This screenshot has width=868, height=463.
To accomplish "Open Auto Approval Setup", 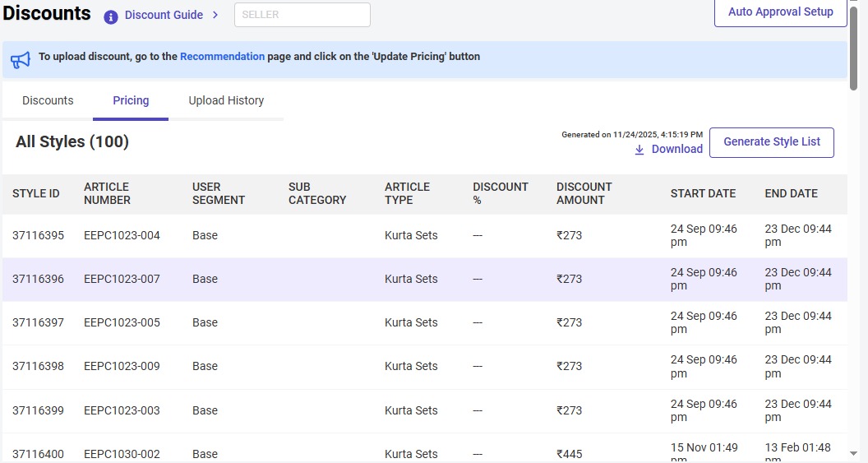I will [x=781, y=12].
